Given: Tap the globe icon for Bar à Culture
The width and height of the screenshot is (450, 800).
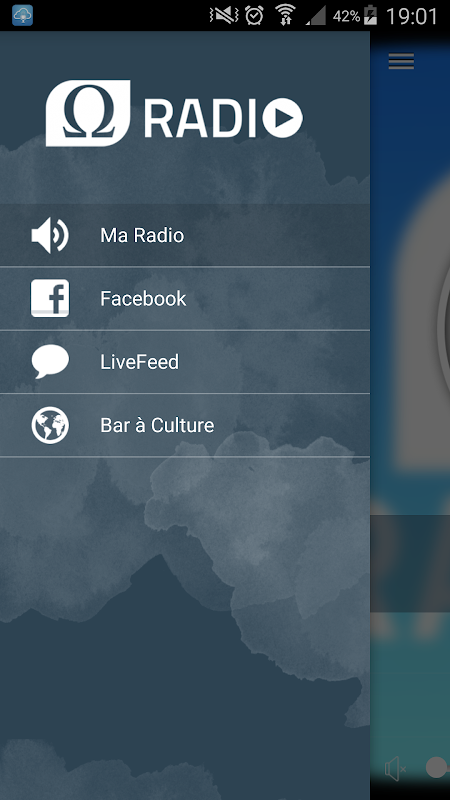Looking at the screenshot, I should pyautogui.click(x=50, y=425).
